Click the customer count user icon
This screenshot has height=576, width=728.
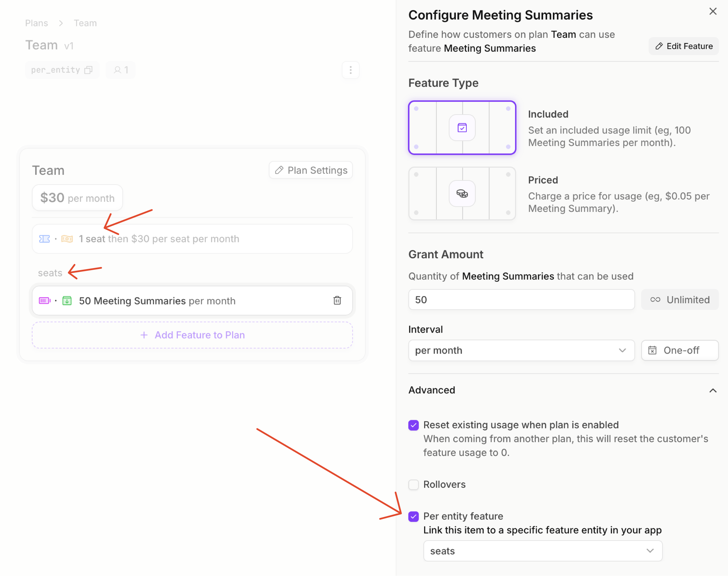point(117,70)
